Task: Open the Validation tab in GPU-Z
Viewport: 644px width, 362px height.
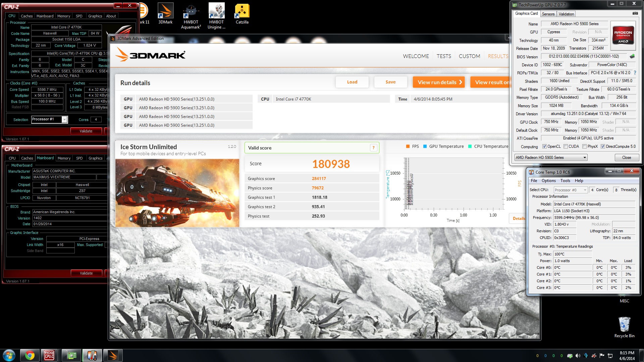Action: click(566, 14)
